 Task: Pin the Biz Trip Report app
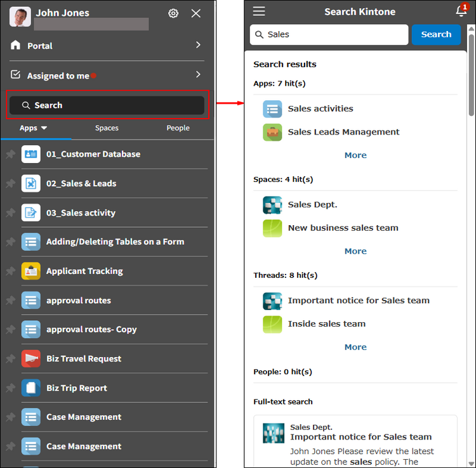tap(11, 388)
